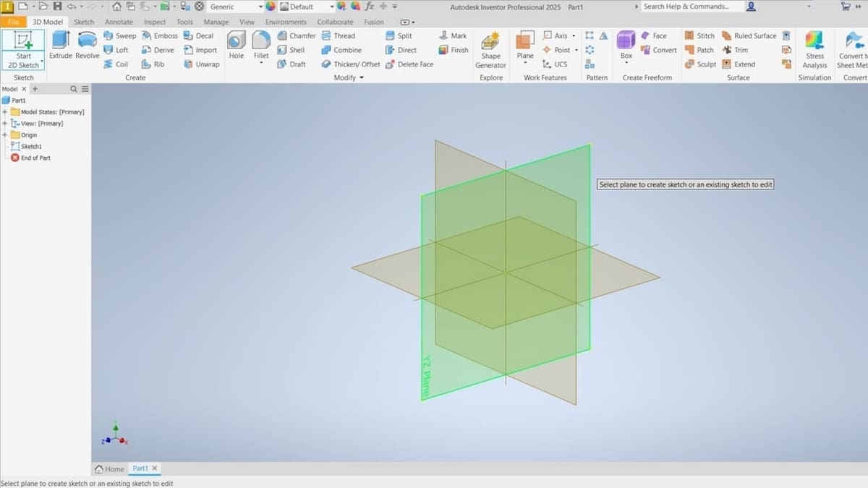Switch to the Home document tab
868x488 pixels.
(x=110, y=468)
